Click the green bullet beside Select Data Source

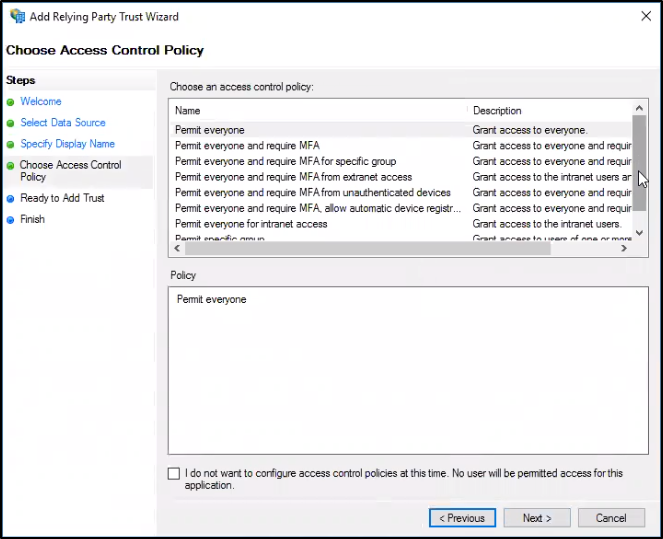(x=11, y=123)
